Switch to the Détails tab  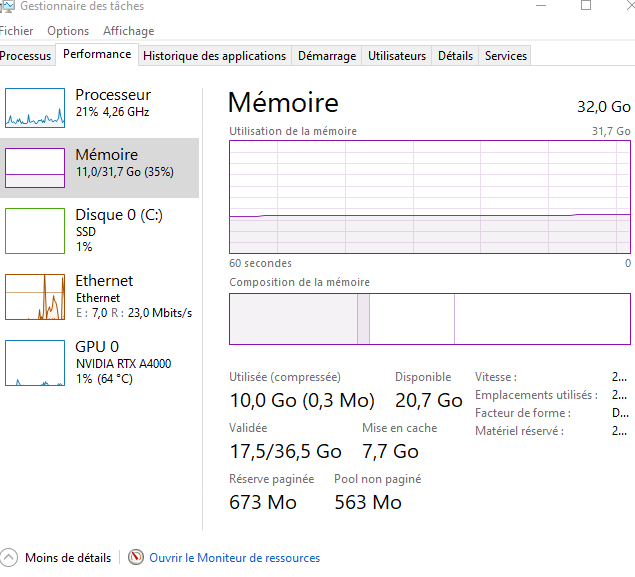click(455, 56)
